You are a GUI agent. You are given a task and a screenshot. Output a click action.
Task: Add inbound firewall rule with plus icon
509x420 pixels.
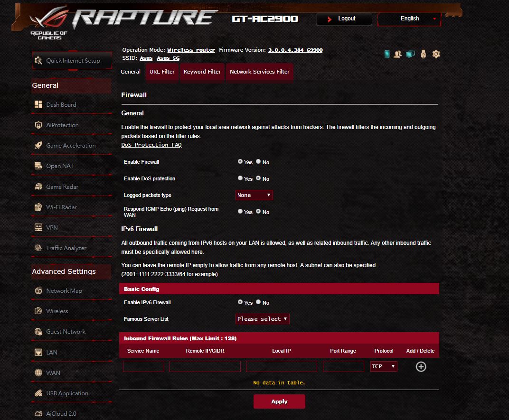coord(421,367)
